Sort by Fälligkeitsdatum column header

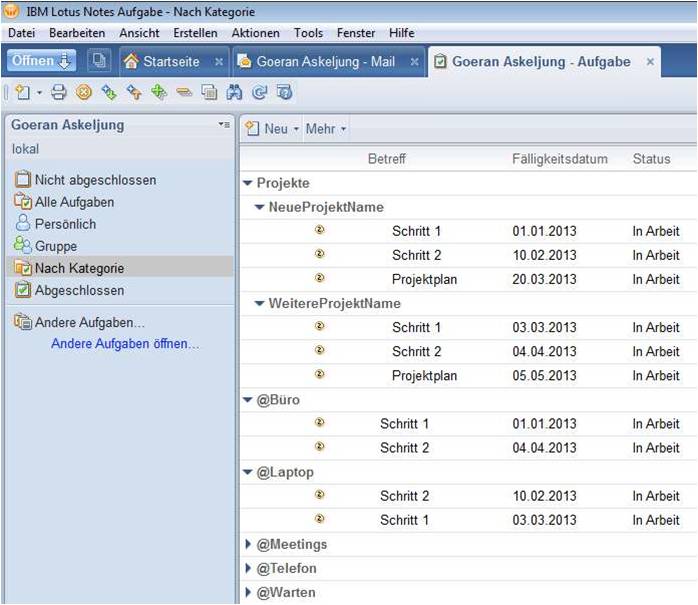[560, 159]
